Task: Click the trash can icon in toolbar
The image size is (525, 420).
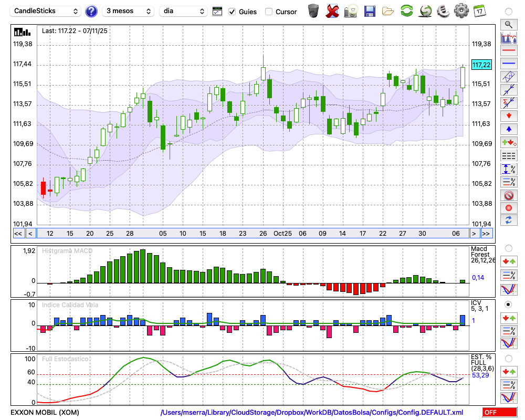Action: coord(313,10)
